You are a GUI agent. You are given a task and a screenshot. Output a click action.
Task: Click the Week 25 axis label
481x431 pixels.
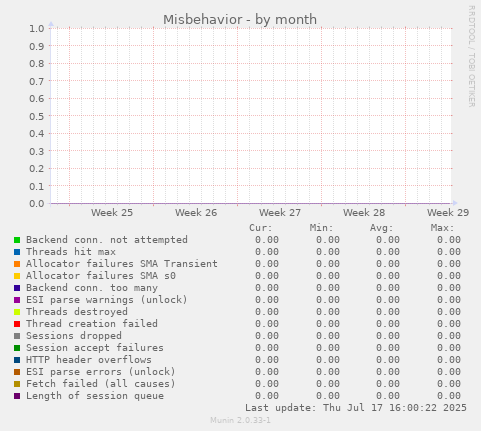(x=112, y=213)
